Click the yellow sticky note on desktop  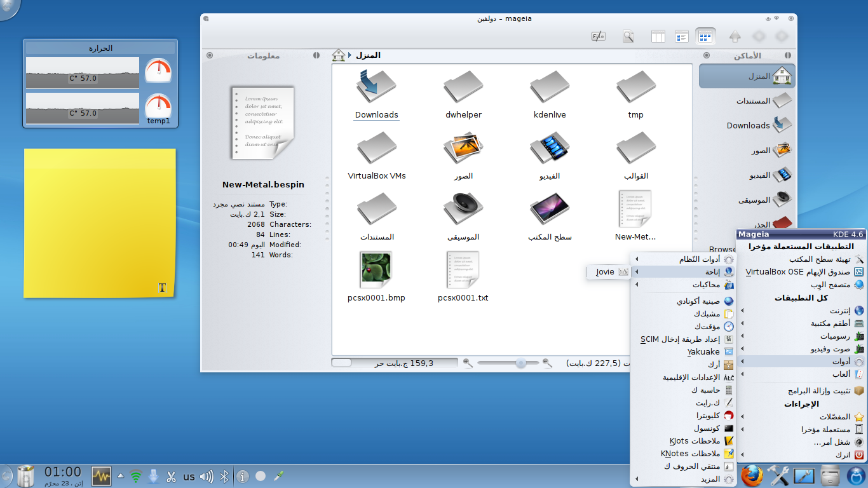click(x=100, y=223)
